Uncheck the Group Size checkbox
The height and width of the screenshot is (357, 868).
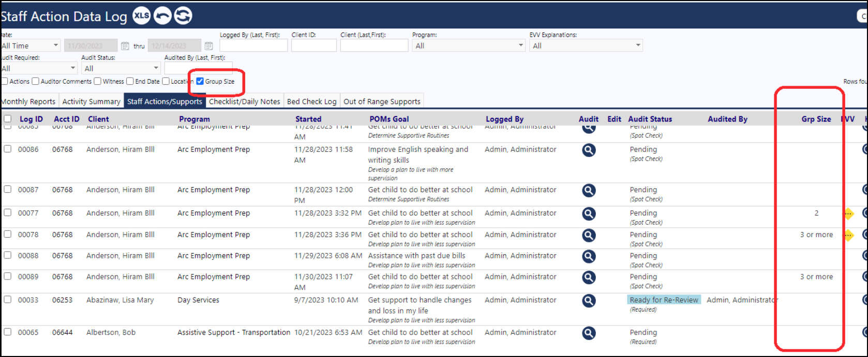point(200,81)
